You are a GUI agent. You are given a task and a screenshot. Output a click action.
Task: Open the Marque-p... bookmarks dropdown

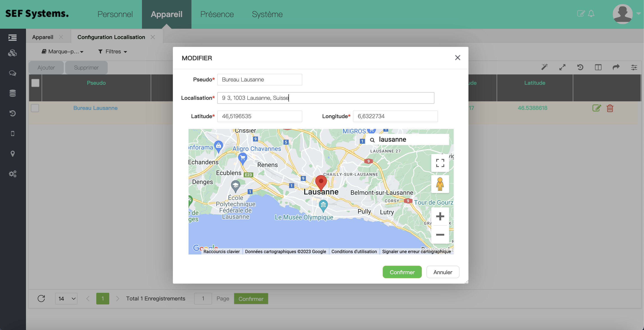(x=63, y=52)
